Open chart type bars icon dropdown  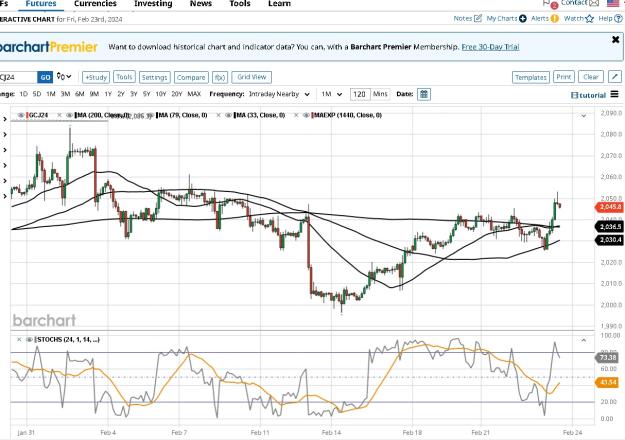tap(64, 77)
